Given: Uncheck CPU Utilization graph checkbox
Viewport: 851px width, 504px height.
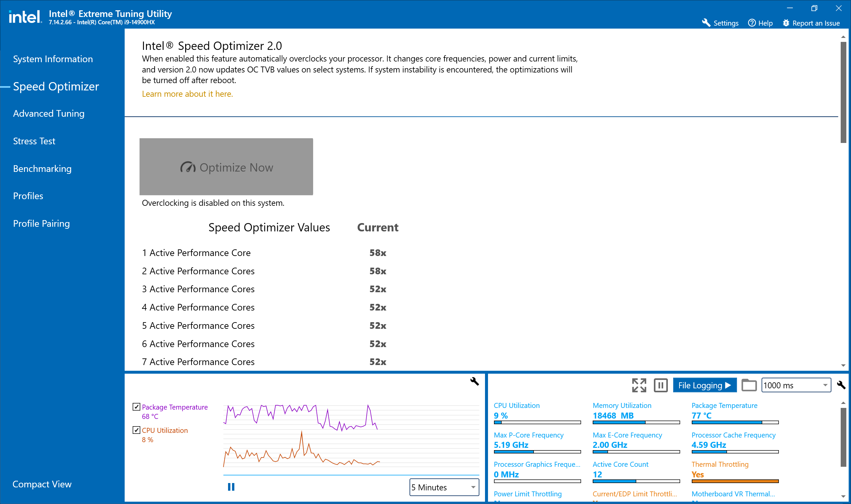Looking at the screenshot, I should click(136, 430).
